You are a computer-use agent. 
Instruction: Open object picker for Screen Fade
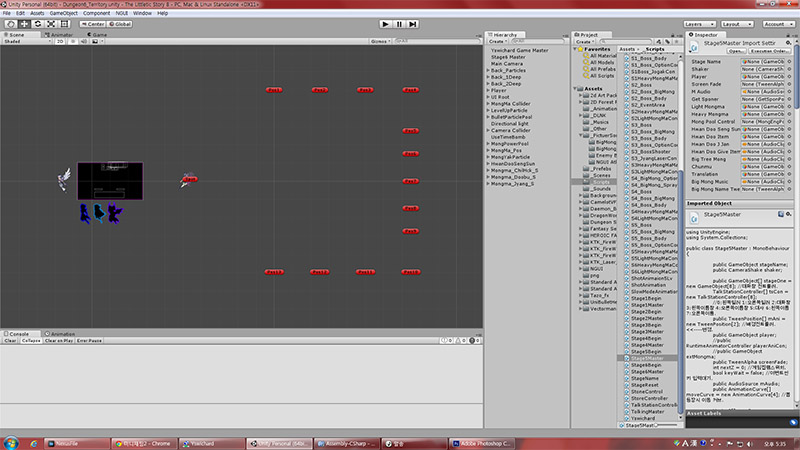[789, 84]
